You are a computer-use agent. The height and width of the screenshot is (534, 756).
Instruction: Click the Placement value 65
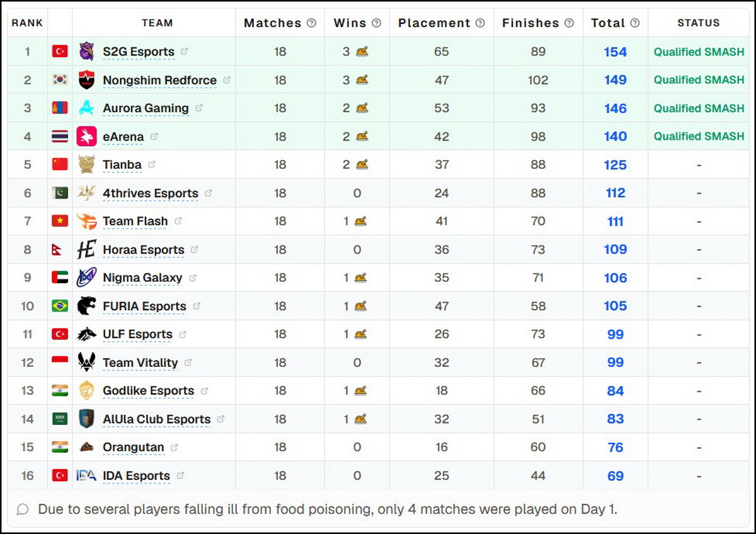(x=442, y=52)
